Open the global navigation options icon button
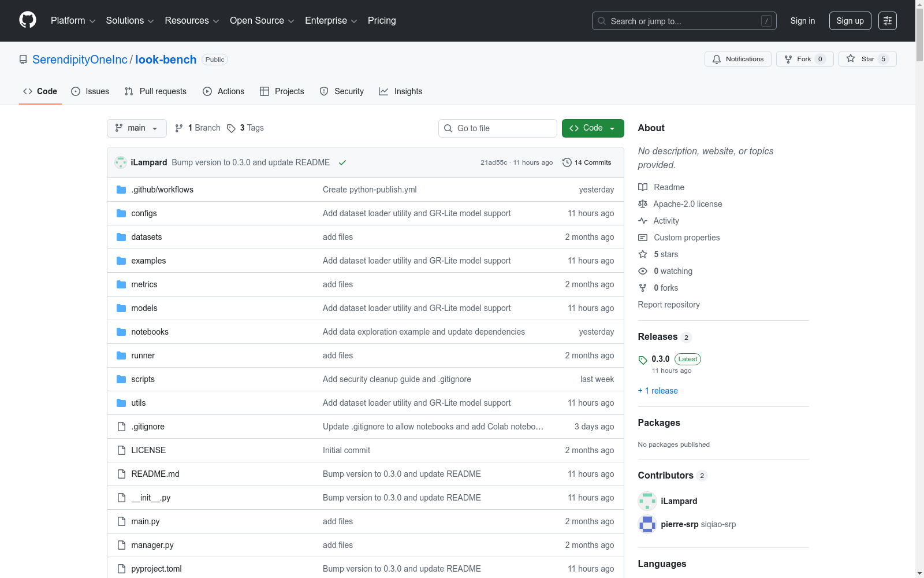The height and width of the screenshot is (578, 924). (888, 21)
